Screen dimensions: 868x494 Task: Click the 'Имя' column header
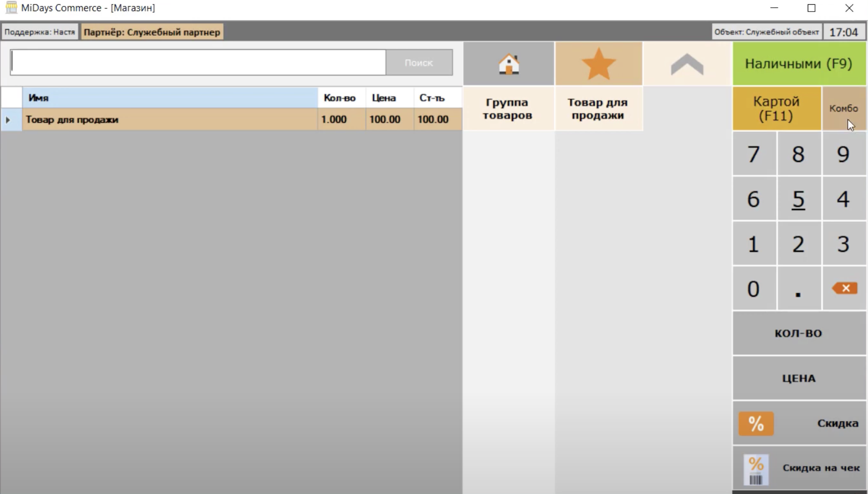(170, 98)
